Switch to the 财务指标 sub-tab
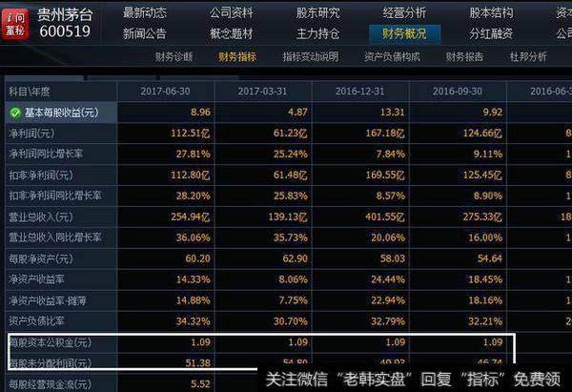 point(237,57)
